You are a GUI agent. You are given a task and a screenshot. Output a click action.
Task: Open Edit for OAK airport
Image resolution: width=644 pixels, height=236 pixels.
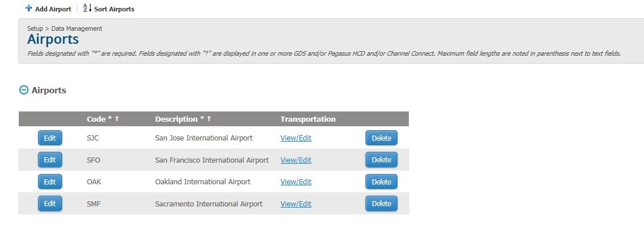click(x=50, y=182)
